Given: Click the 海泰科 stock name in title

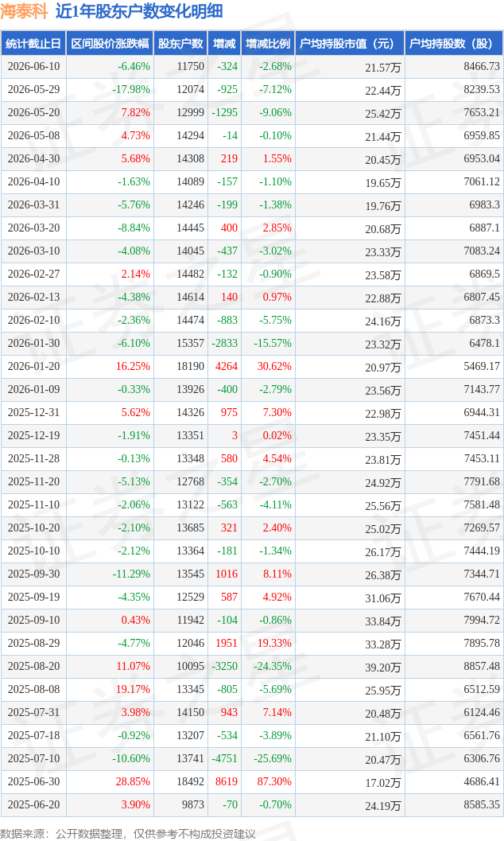Looking at the screenshot, I should (x=24, y=11).
